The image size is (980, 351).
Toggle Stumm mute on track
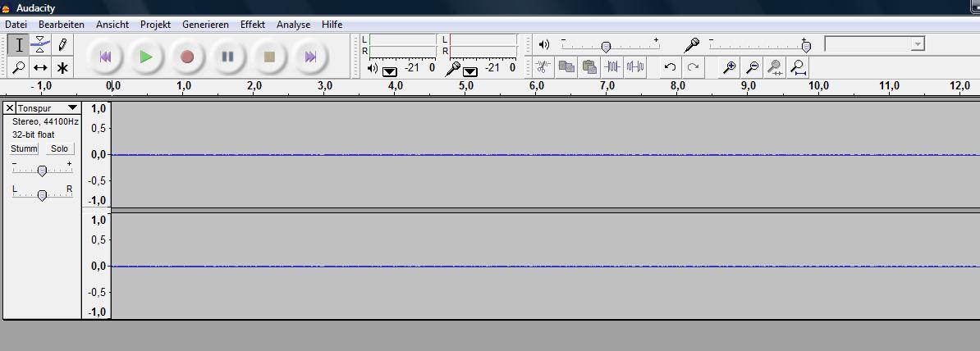(x=25, y=148)
